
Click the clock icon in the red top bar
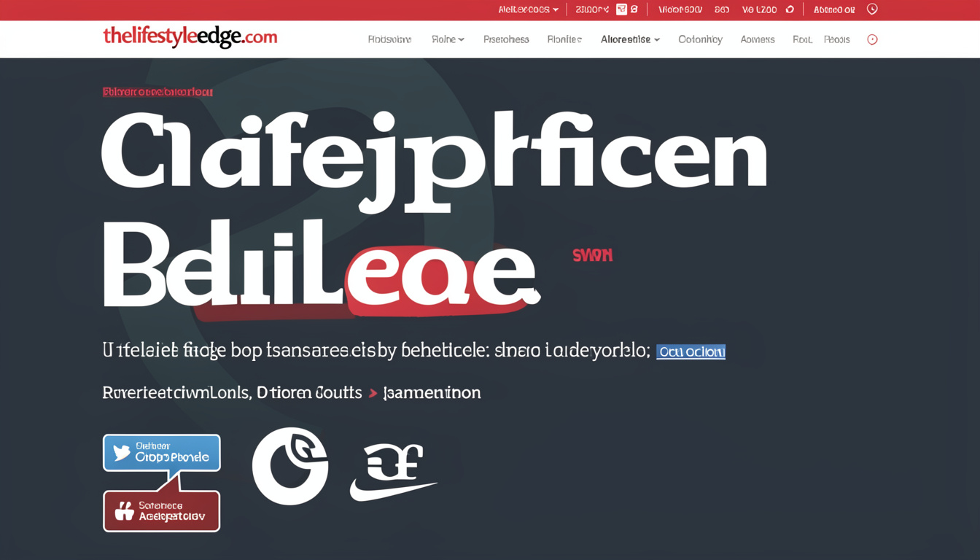(872, 9)
